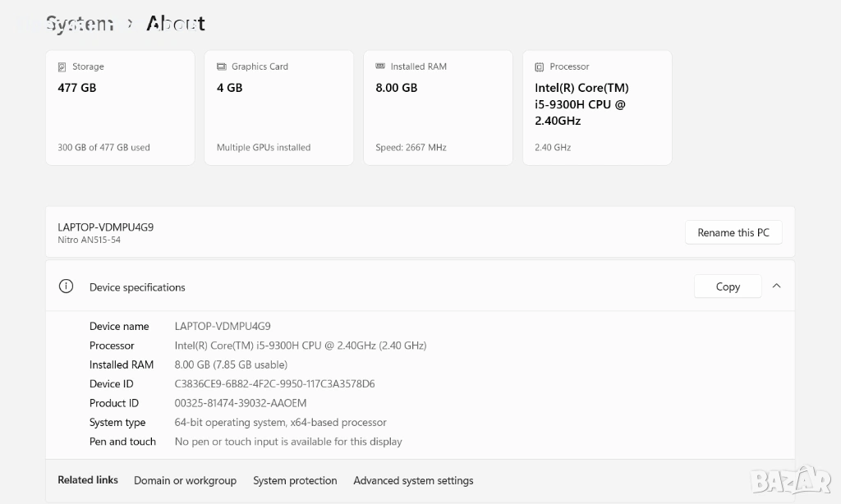Click the Product ID value text
The width and height of the screenshot is (841, 504).
[241, 403]
